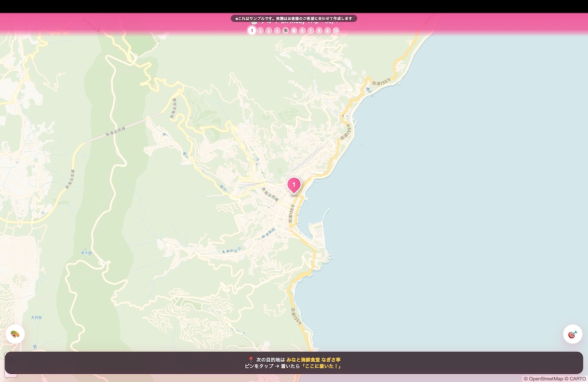This screenshot has width=588, height=382.
Task: Click the 「ここに着いた！」 instruction text
Action: (322, 367)
